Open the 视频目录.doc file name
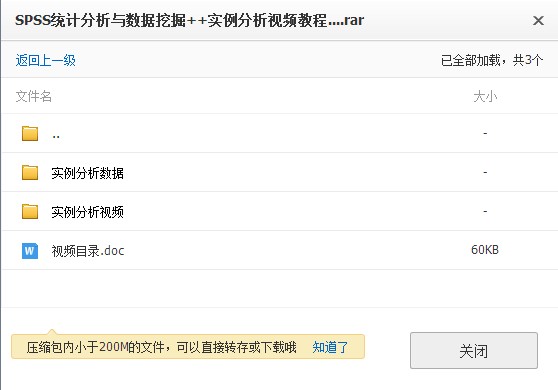558x390 pixels. pyautogui.click(x=88, y=251)
